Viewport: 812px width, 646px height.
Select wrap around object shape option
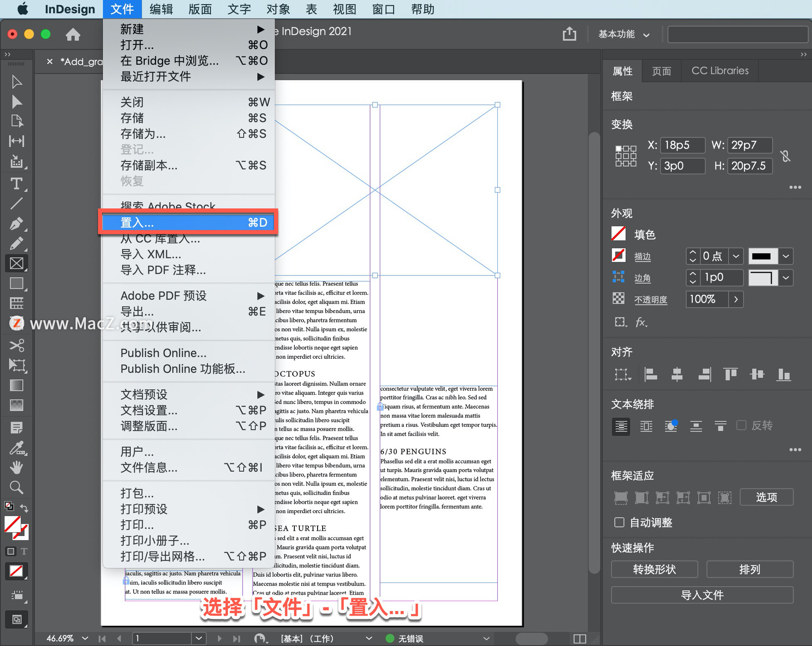tap(671, 426)
